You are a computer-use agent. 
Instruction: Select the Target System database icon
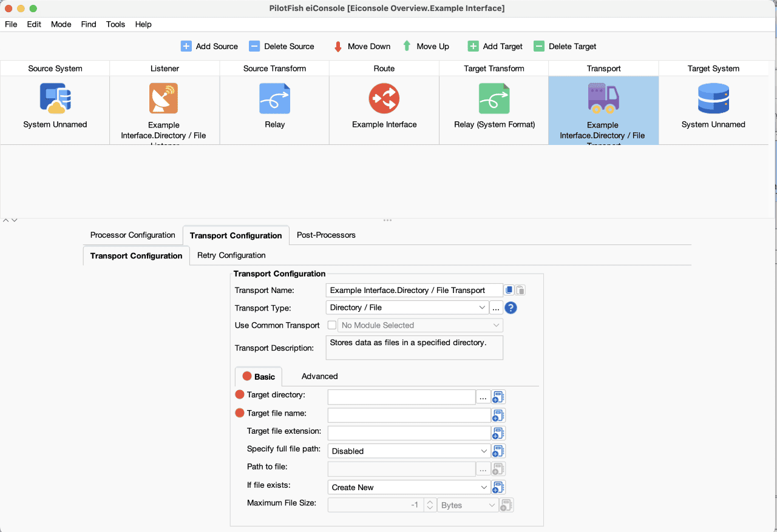pos(713,98)
